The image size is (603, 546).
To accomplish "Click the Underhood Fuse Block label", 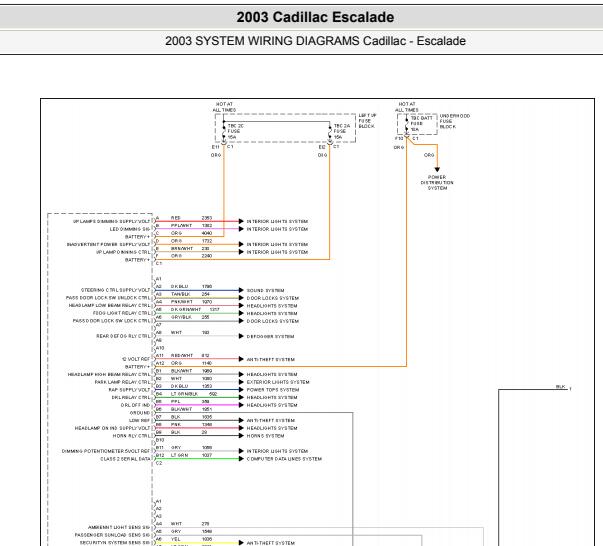I will (x=455, y=121).
